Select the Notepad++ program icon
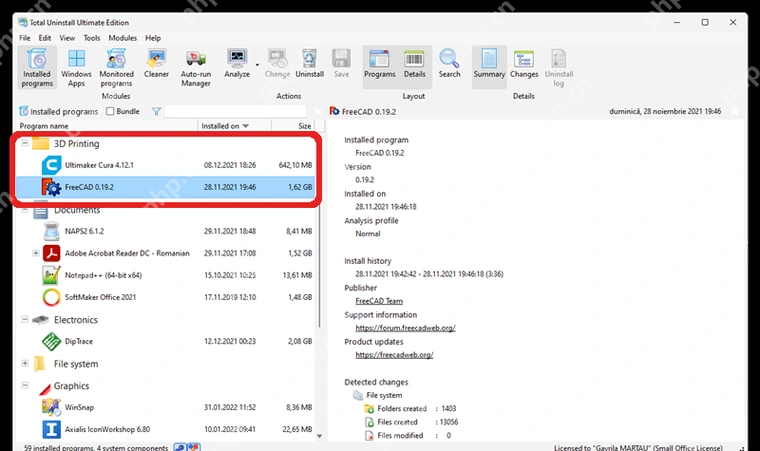 (51, 275)
